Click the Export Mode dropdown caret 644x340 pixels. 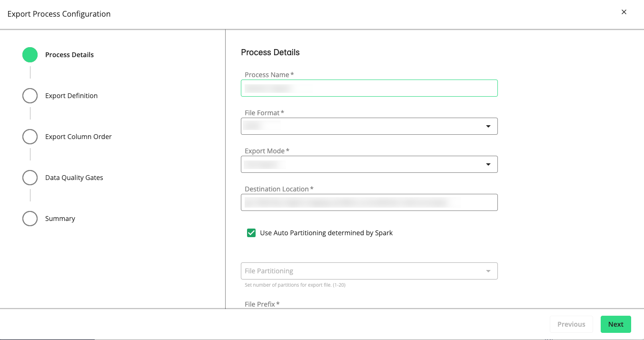pyautogui.click(x=488, y=164)
